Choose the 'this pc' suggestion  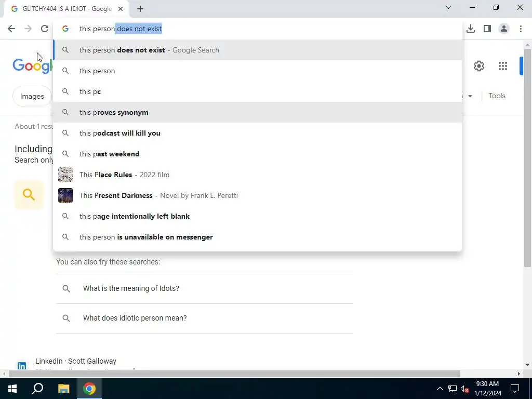coord(258,91)
